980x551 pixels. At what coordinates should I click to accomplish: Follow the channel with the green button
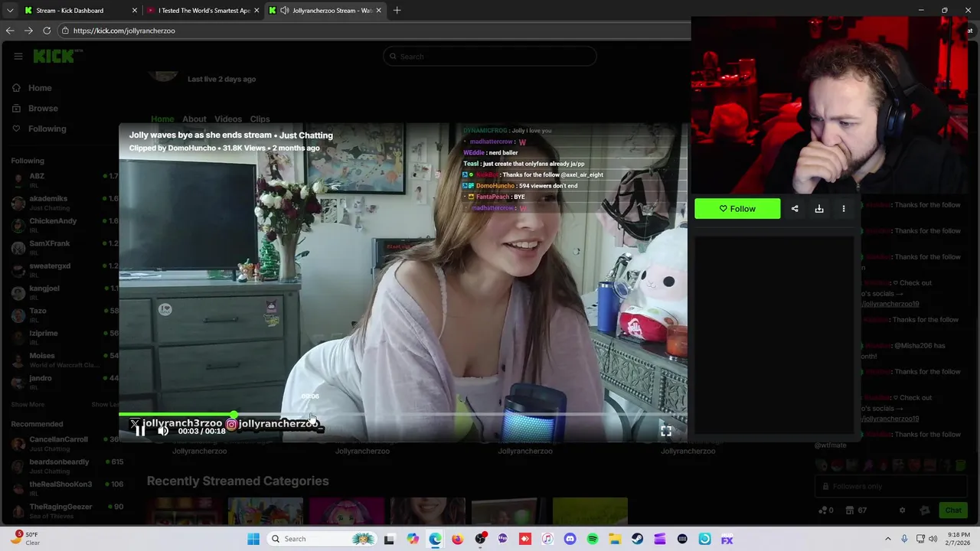click(x=737, y=209)
